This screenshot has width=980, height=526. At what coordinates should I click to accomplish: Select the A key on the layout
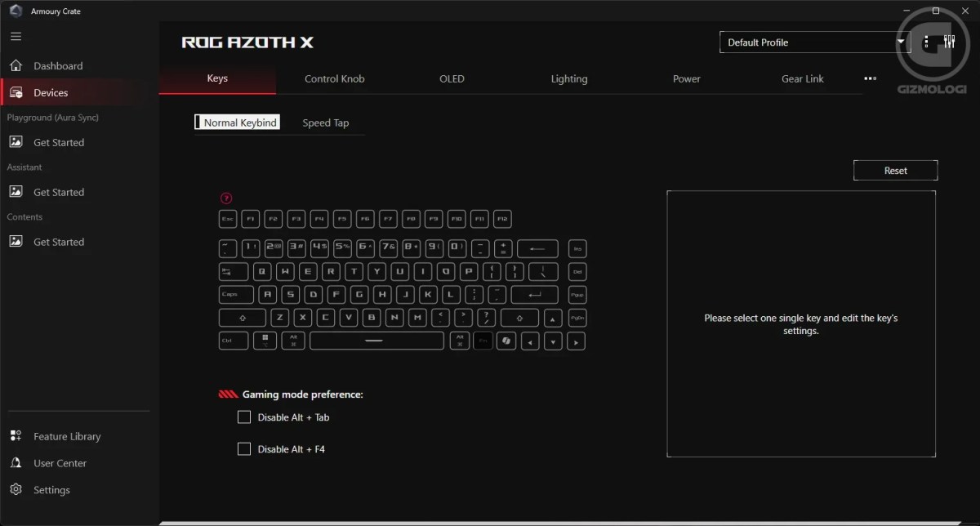(x=268, y=295)
